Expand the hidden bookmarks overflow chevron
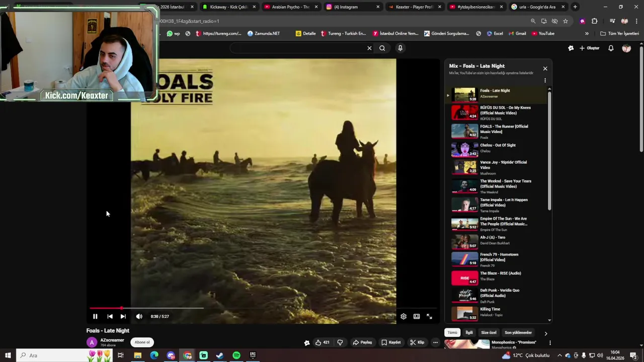The width and height of the screenshot is (644, 362). (587, 34)
